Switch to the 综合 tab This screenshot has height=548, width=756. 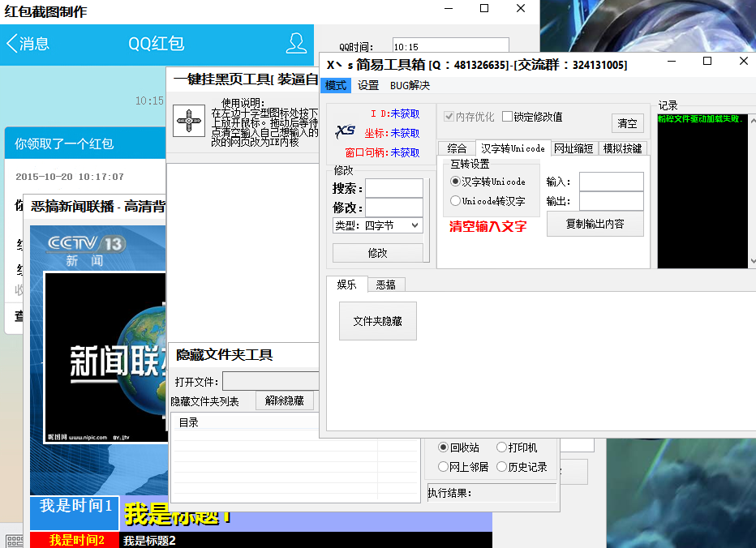point(457,148)
